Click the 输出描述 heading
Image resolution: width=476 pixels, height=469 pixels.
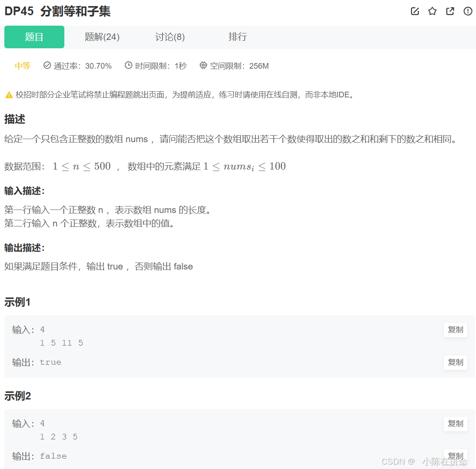pyautogui.click(x=24, y=248)
